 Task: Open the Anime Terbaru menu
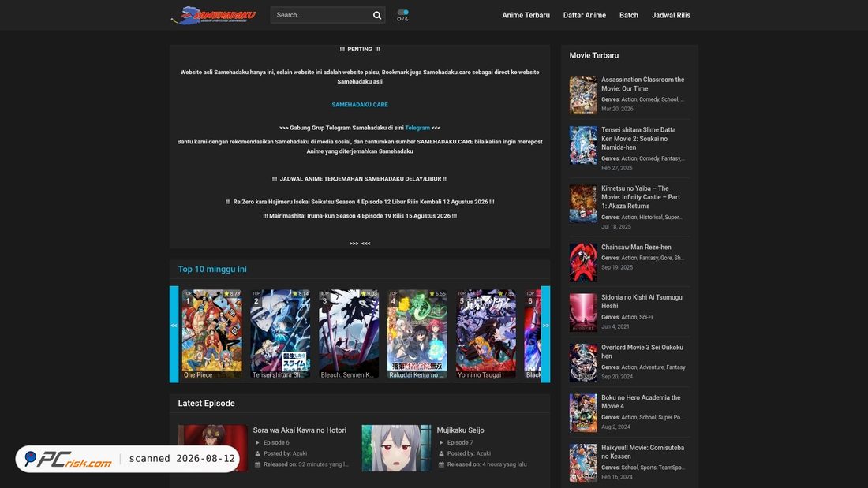pos(526,16)
